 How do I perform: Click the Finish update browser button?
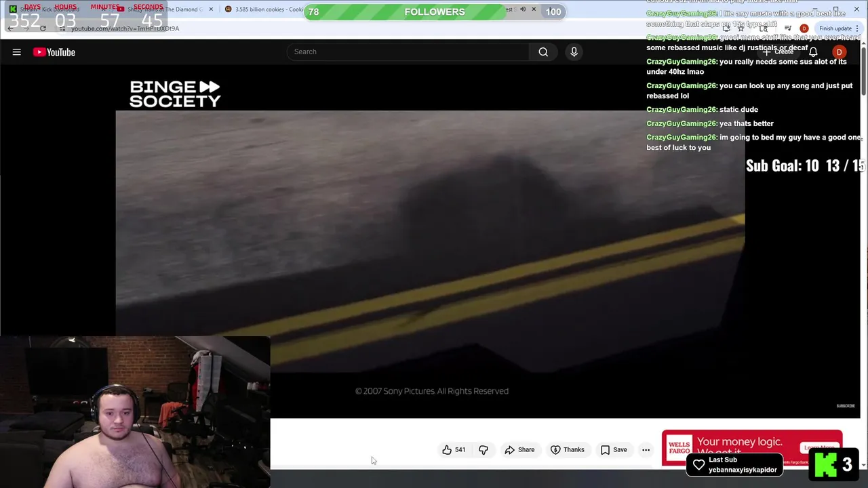(839, 28)
